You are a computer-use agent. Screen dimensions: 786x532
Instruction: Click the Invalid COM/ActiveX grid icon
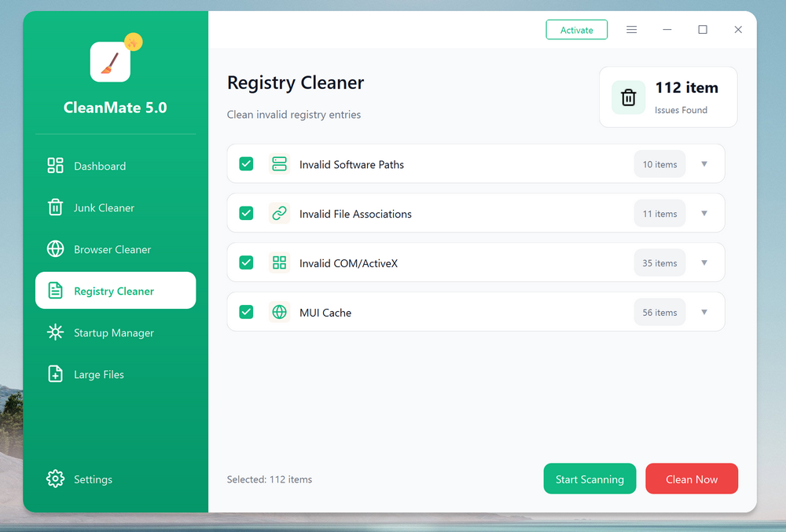point(279,262)
